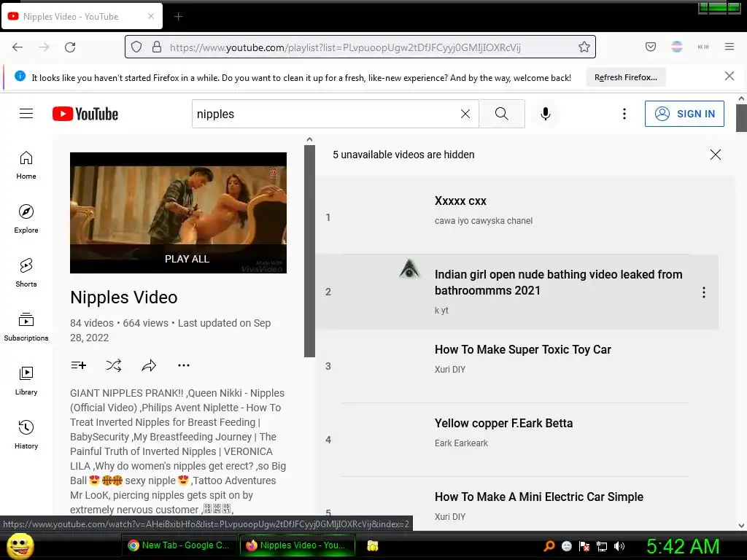Bookmark this page with star
This screenshot has height=560, width=747.
(584, 47)
